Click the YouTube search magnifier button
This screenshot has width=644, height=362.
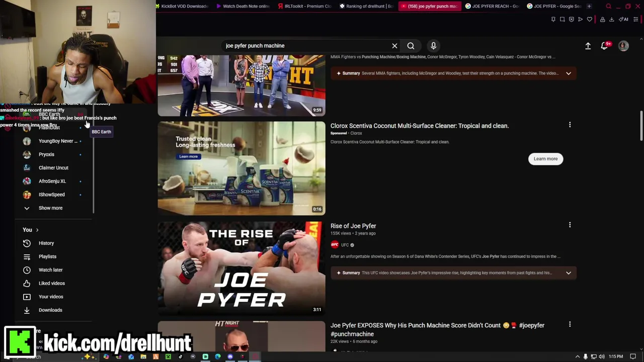(x=411, y=46)
